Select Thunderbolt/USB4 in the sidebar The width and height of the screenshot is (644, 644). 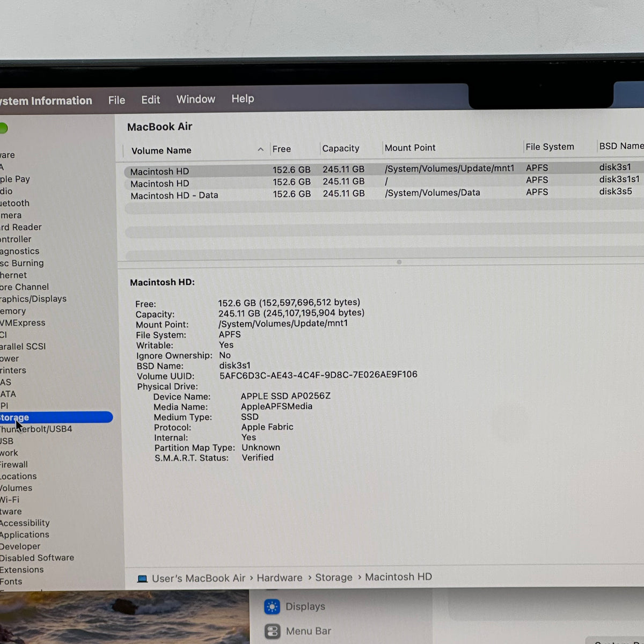pos(36,429)
